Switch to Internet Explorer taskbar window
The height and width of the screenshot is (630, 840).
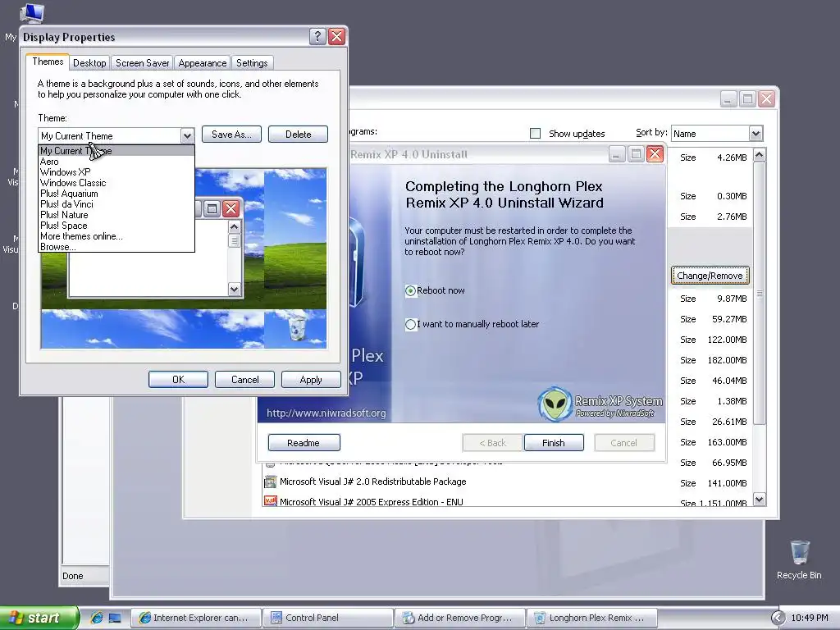[196, 618]
